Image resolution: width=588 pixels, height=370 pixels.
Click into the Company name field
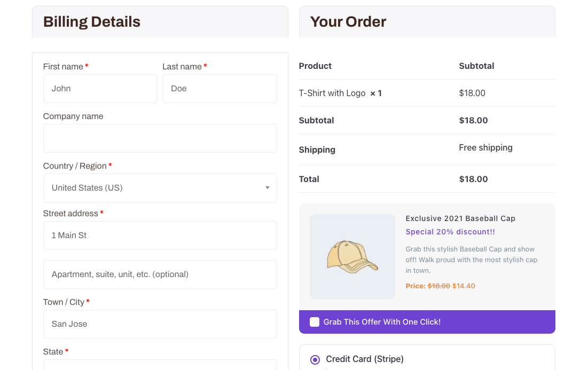click(160, 138)
